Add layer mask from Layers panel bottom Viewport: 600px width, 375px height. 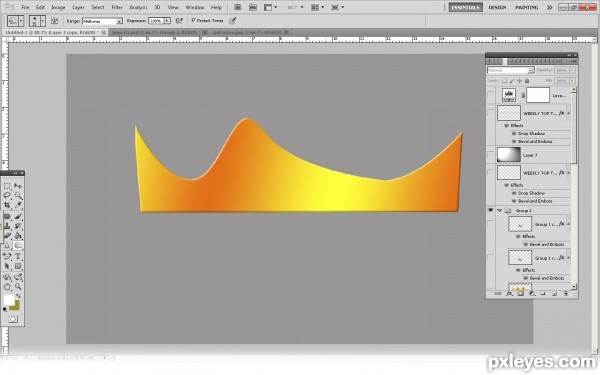tap(520, 294)
